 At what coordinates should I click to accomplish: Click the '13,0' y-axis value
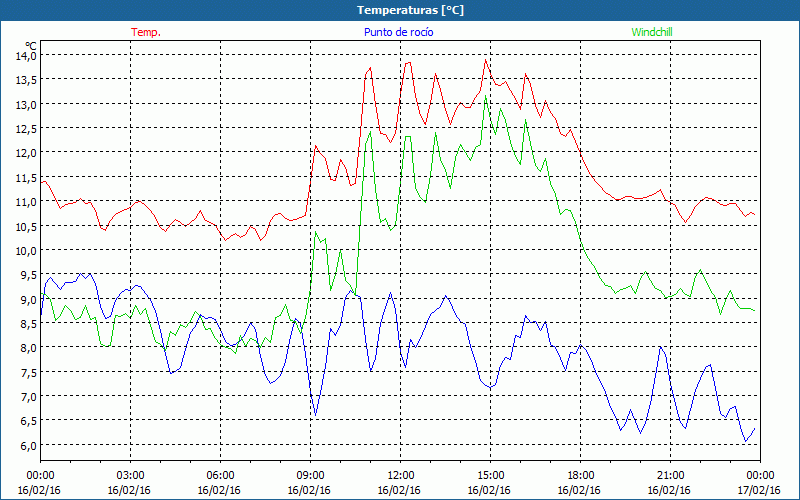[x=27, y=105]
